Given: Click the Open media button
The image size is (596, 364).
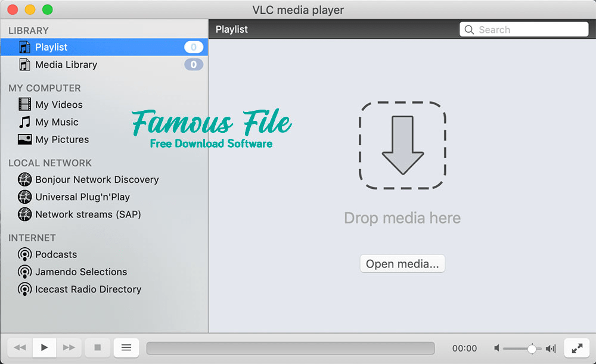Looking at the screenshot, I should point(402,263).
